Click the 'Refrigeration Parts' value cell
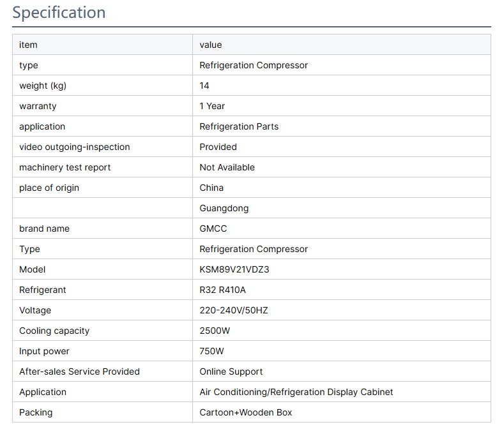The width and height of the screenshot is (504, 434). [239, 126]
